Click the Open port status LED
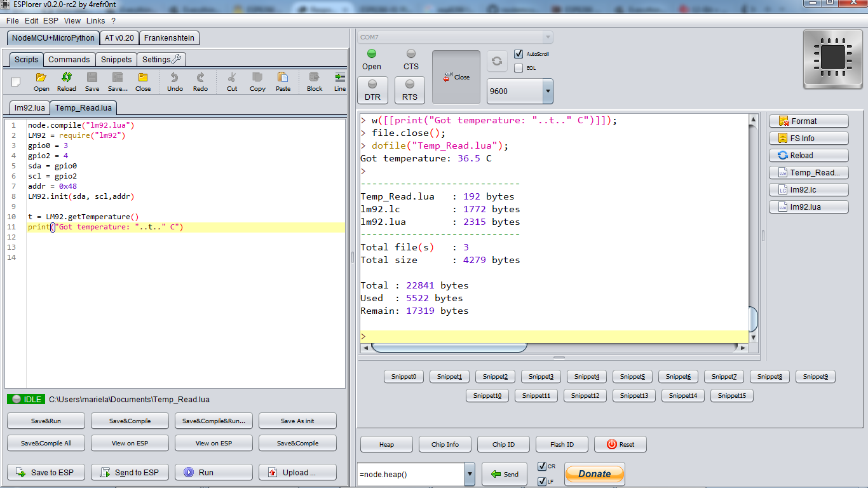Screen dimensions: 868x488 click(372, 54)
